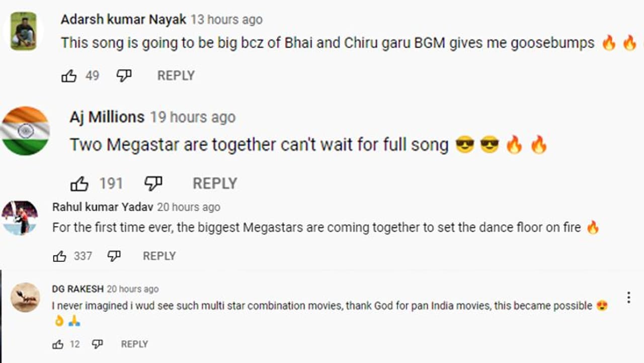This screenshot has height=363, width=644.
Task: Open three-dot menu on DG RAKESH comment
Action: click(628, 297)
